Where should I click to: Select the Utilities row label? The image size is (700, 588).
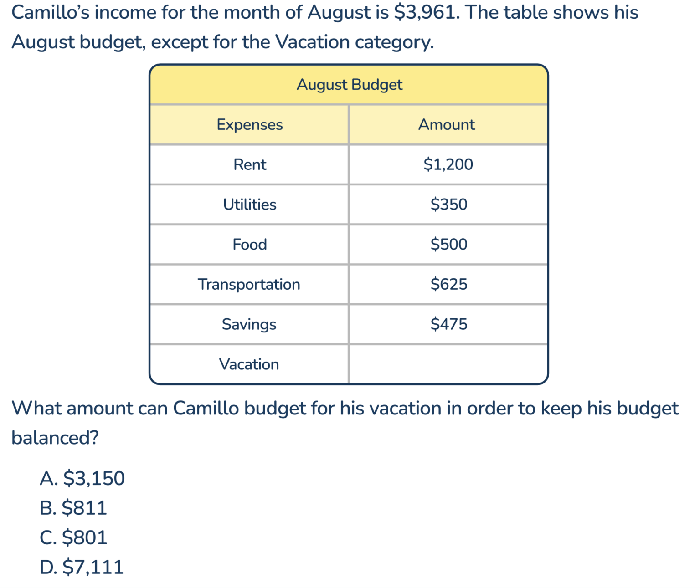point(250,205)
